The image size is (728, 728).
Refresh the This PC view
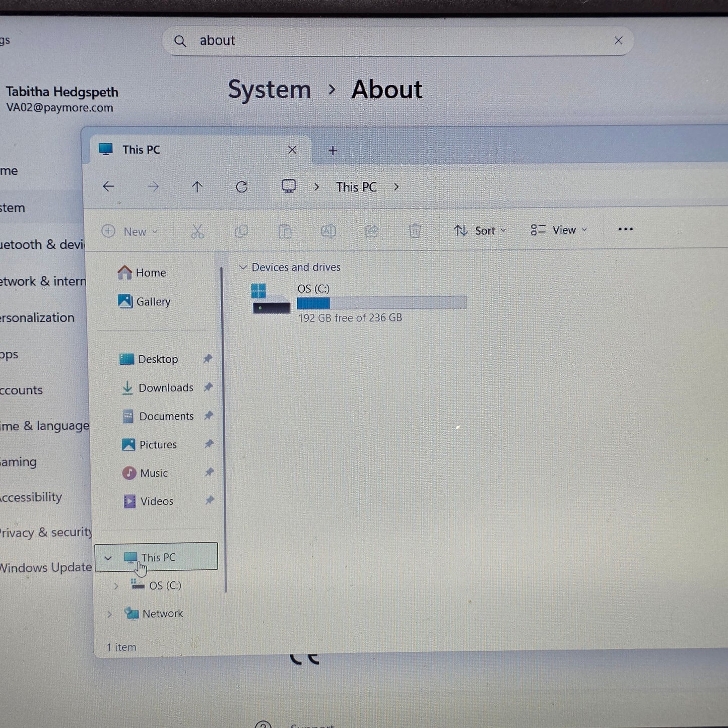click(242, 187)
